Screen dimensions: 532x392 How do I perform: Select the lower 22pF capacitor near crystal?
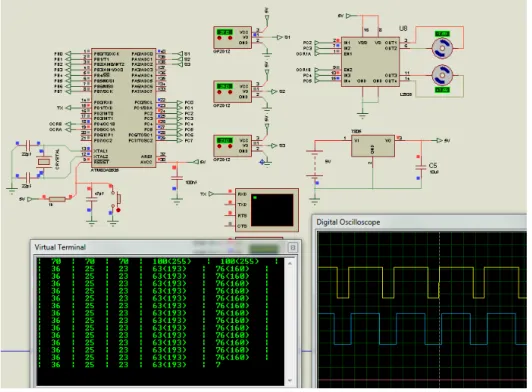pyautogui.click(x=28, y=177)
